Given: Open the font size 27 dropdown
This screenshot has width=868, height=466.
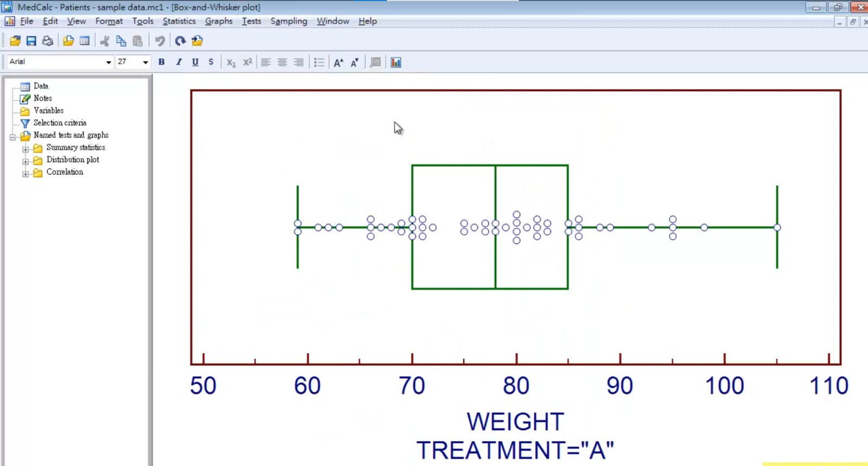Looking at the screenshot, I should click(x=145, y=62).
